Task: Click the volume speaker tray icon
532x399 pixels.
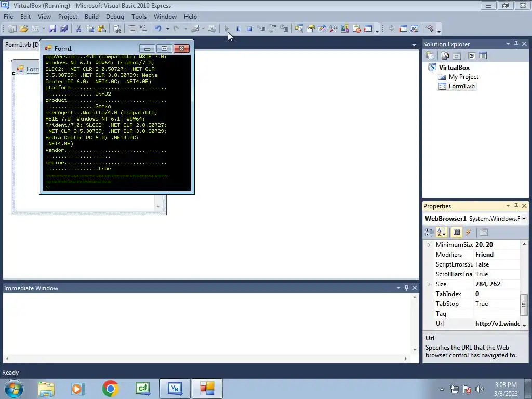Action: pyautogui.click(x=480, y=390)
